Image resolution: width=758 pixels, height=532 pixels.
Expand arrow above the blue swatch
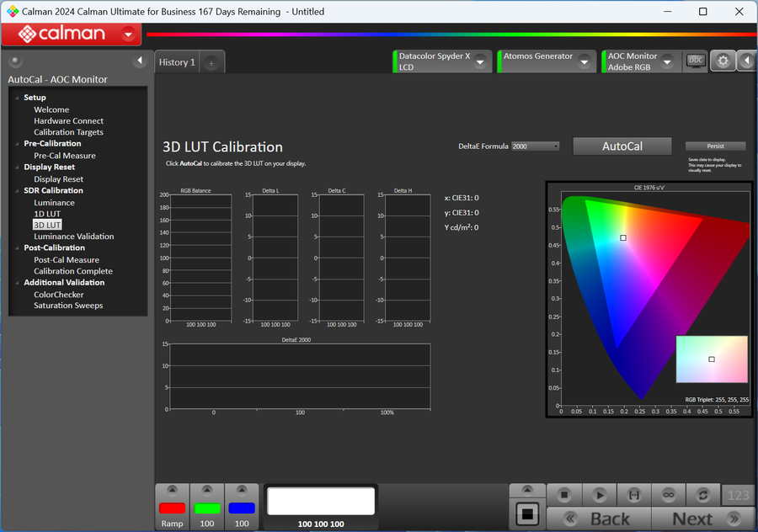(242, 491)
